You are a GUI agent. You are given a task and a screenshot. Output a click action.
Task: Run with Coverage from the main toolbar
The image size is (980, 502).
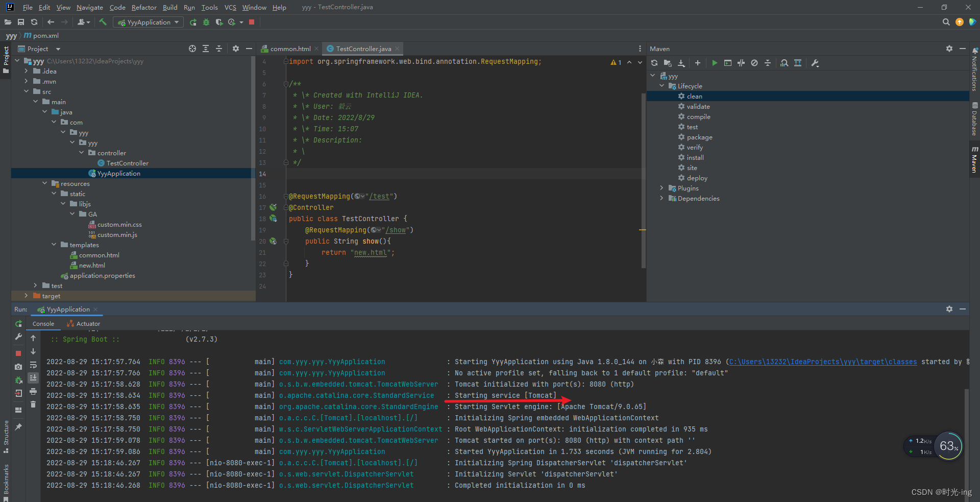(219, 22)
